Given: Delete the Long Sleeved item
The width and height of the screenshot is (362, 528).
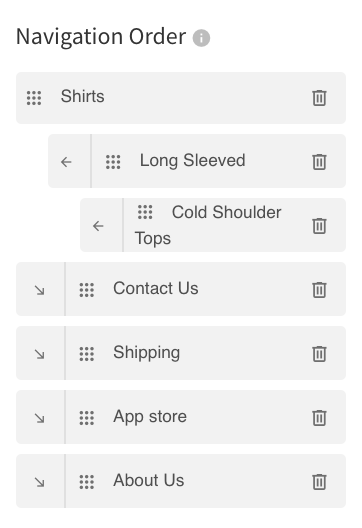Looking at the screenshot, I should 319,162.
